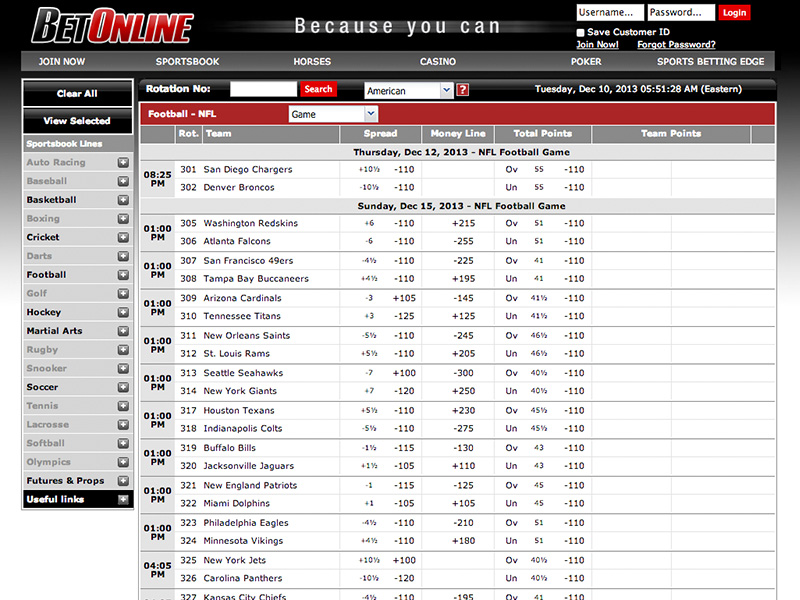The height and width of the screenshot is (600, 800).
Task: Click New York Giants money line +250
Action: click(463, 391)
